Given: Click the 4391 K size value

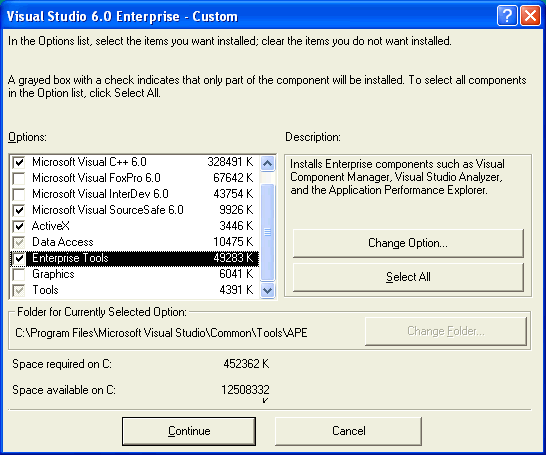Looking at the screenshot, I should (x=236, y=290).
